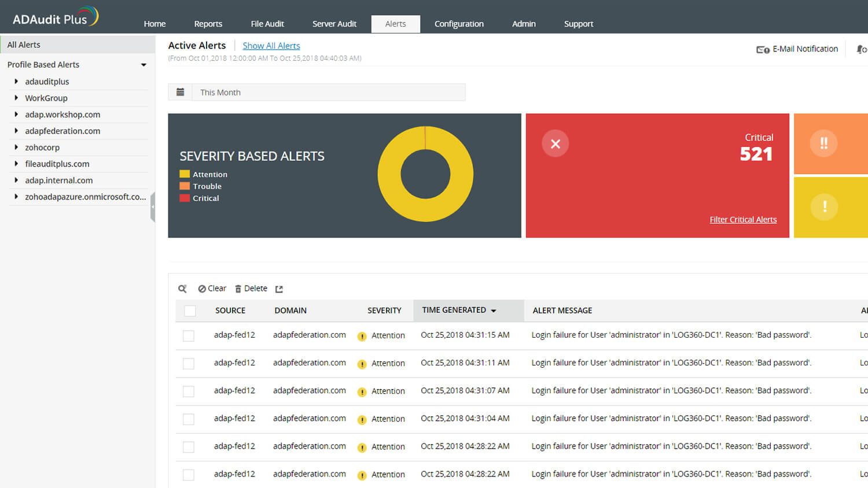The width and height of the screenshot is (868, 488).
Task: Click the search icon above the alerts table
Action: point(182,289)
